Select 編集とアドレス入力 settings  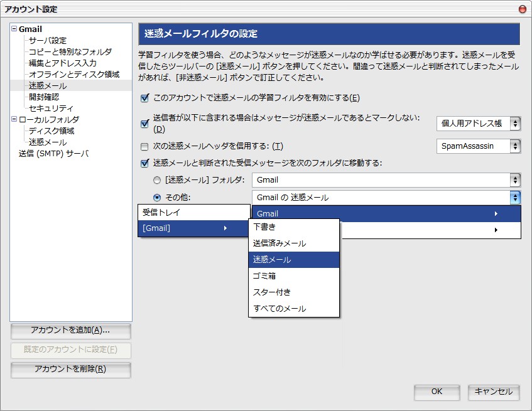click(62, 63)
